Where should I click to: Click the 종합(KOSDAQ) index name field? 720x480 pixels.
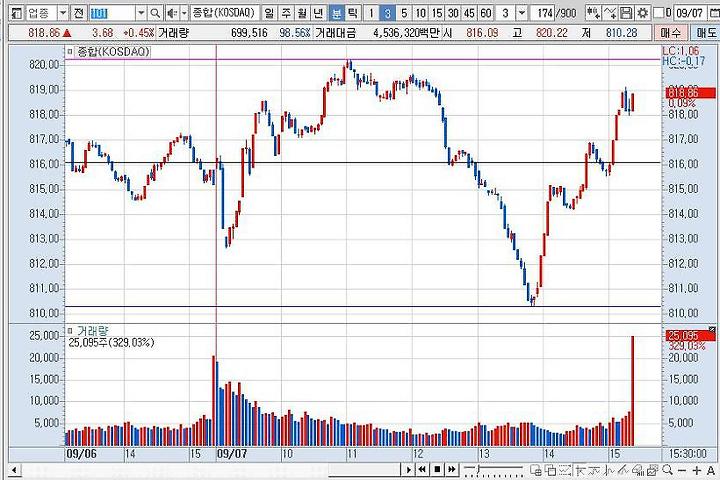point(225,13)
